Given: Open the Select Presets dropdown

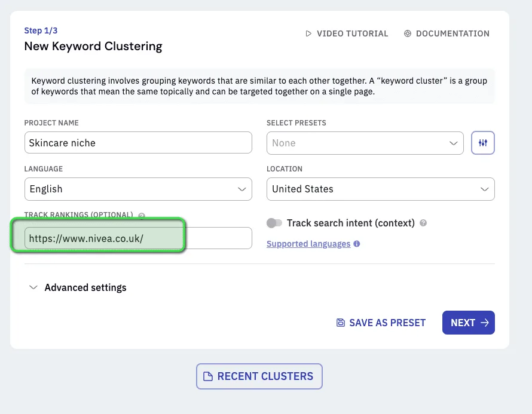Looking at the screenshot, I should point(365,143).
